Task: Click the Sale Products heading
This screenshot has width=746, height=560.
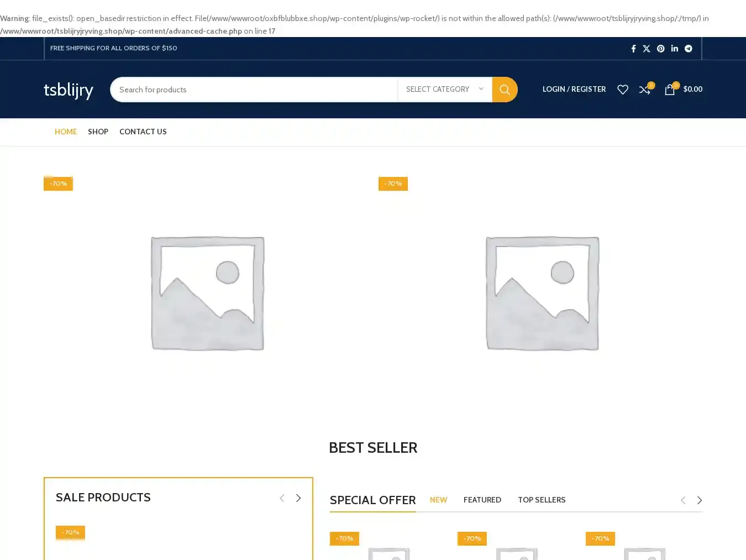Action: pos(103,497)
